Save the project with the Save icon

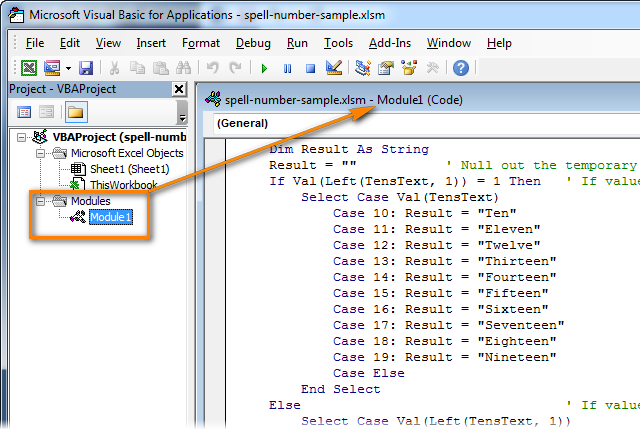pyautogui.click(x=86, y=68)
